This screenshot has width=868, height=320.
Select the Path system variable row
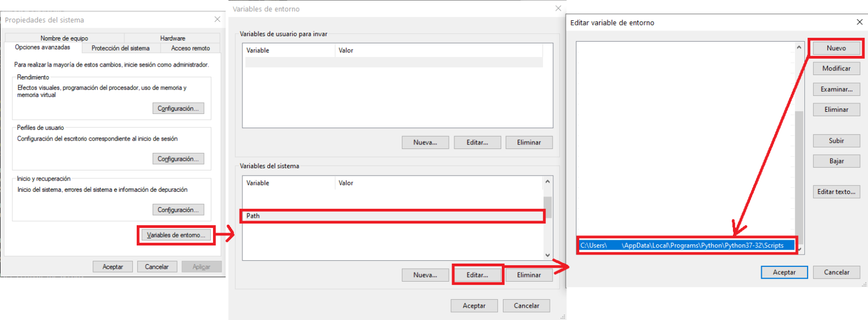click(x=392, y=216)
